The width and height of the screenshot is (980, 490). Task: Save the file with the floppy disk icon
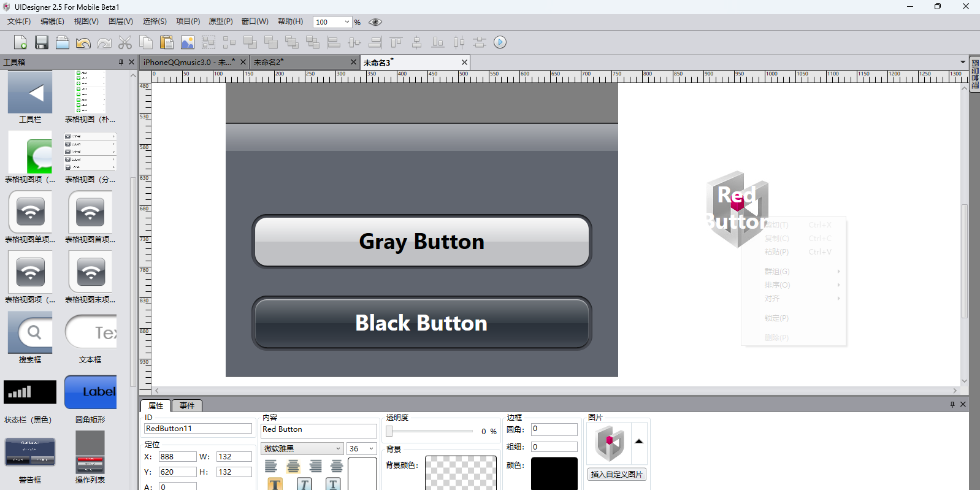tap(42, 42)
